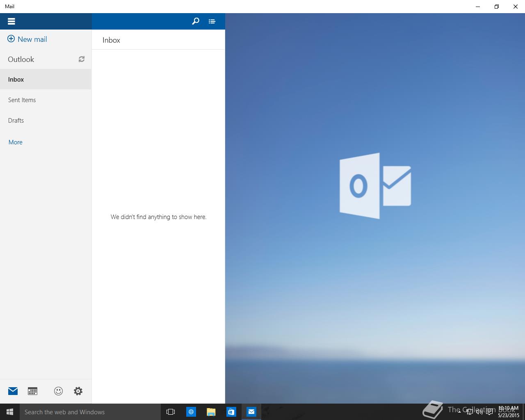
Task: Open Settings gear in Mail
Action: [78, 391]
